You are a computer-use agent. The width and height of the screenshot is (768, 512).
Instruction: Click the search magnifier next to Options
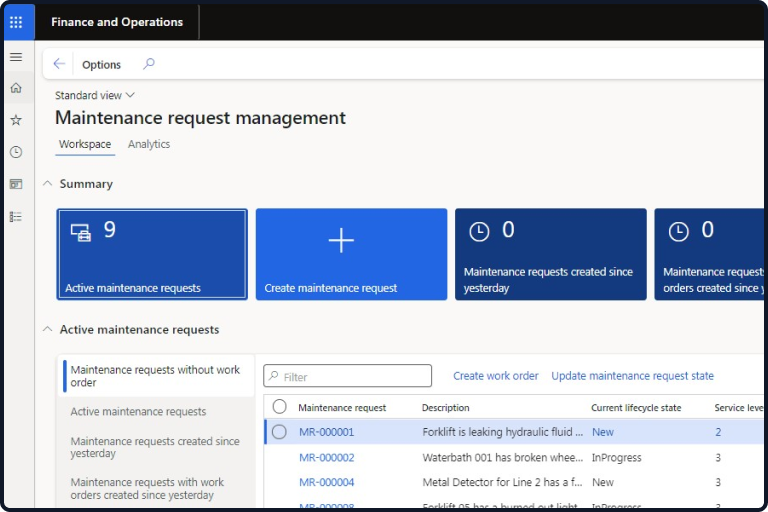tap(149, 64)
